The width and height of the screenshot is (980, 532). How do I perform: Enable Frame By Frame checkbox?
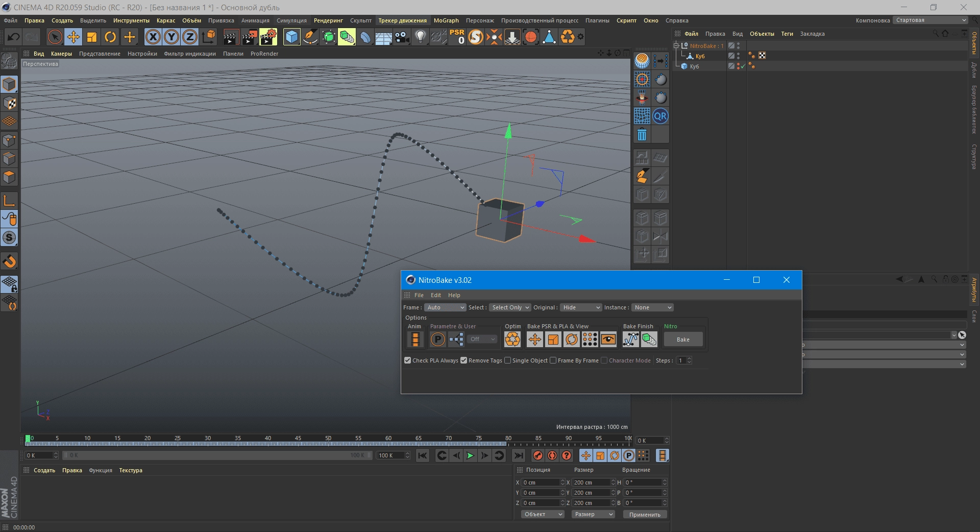click(x=553, y=360)
